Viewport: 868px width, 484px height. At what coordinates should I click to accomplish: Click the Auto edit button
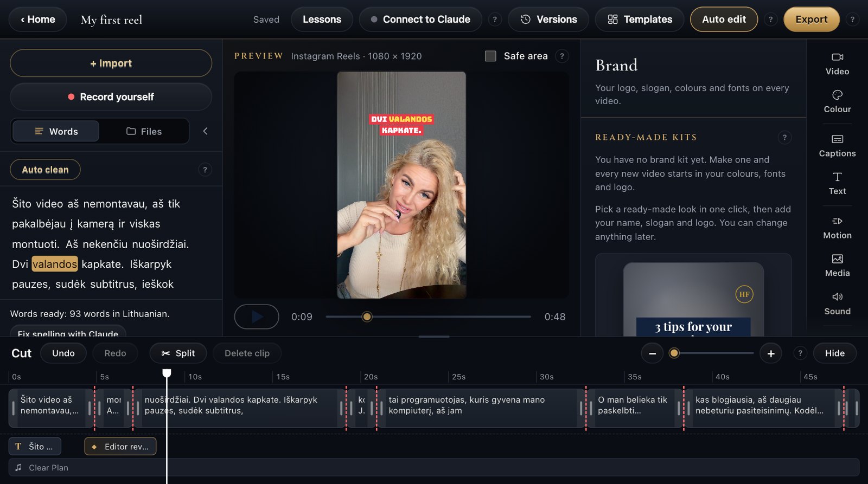pos(724,20)
